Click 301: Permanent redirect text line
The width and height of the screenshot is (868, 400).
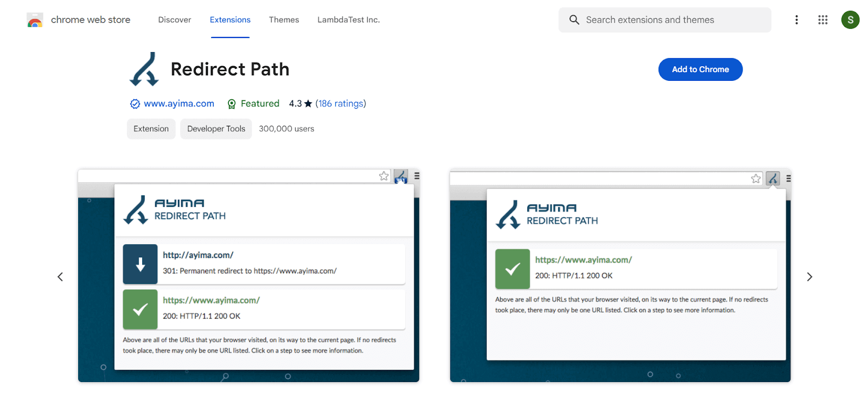[250, 271]
